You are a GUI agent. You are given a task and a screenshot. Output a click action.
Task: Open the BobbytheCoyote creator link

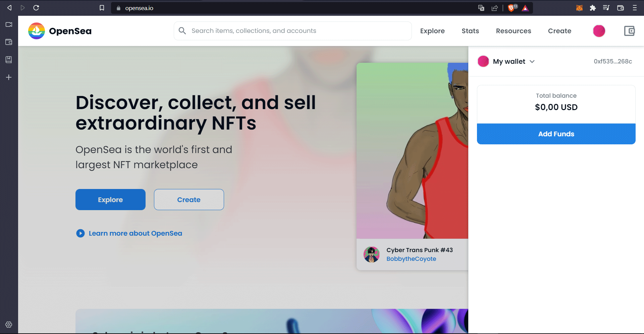(411, 259)
